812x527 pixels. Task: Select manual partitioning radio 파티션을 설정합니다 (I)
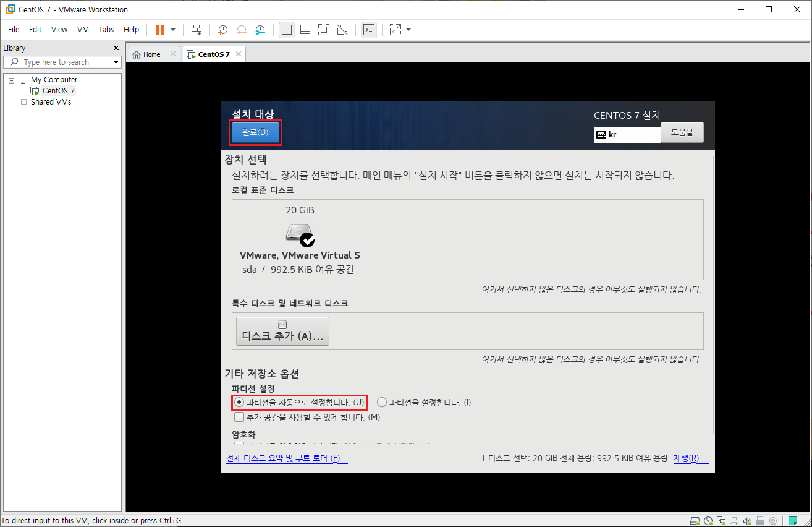pyautogui.click(x=424, y=403)
